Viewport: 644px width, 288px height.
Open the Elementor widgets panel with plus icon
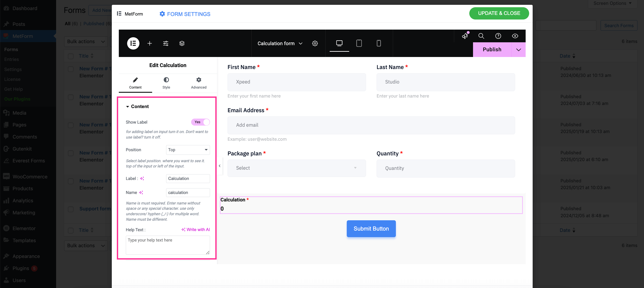[x=149, y=43]
